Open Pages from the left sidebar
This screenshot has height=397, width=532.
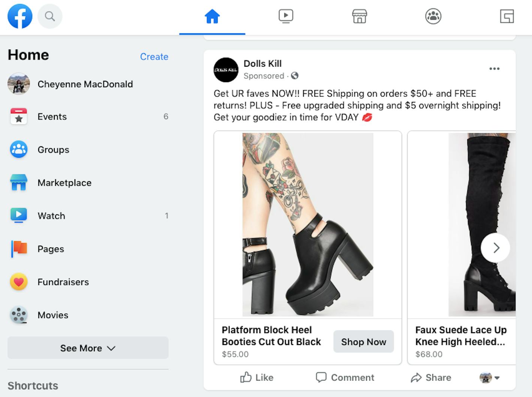[x=51, y=249]
